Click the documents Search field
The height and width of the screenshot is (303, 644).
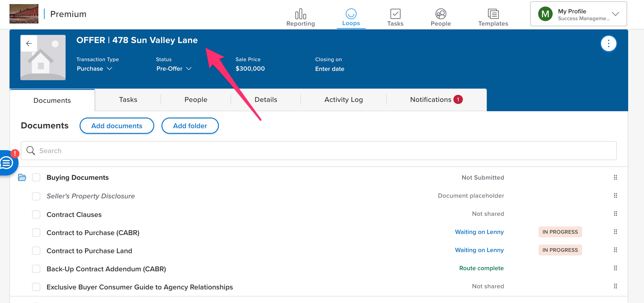pyautogui.click(x=319, y=151)
